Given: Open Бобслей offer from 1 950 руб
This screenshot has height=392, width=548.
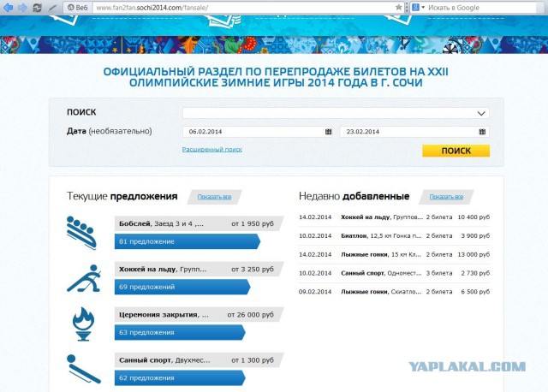Looking at the screenshot, I should [x=199, y=223].
